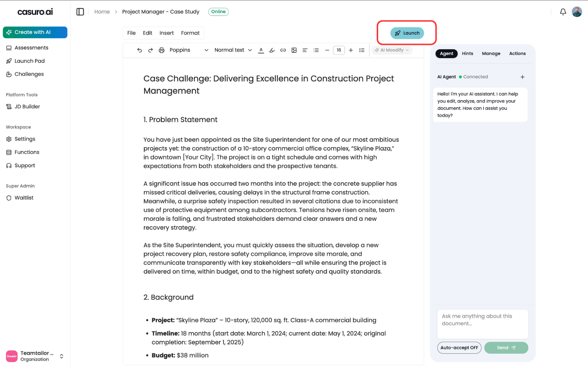Viewport: 588px width, 368px height.
Task: Print the document
Action: tap(162, 50)
